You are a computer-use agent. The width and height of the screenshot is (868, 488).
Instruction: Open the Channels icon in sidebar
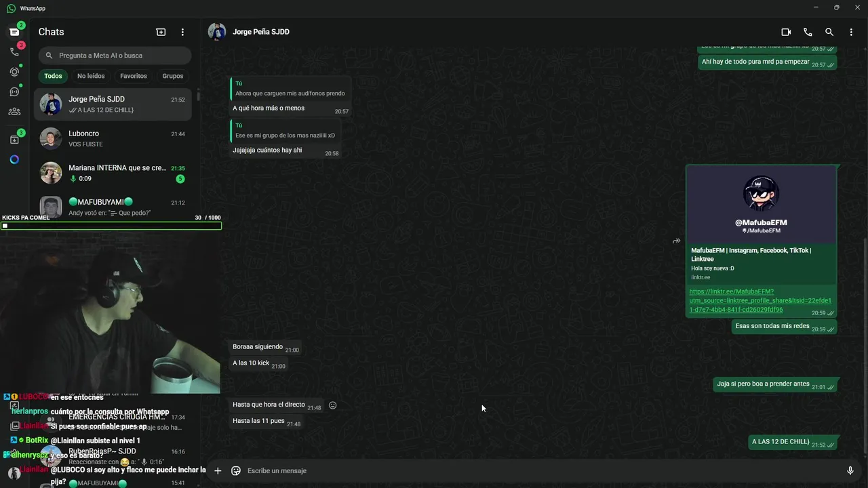point(14,91)
